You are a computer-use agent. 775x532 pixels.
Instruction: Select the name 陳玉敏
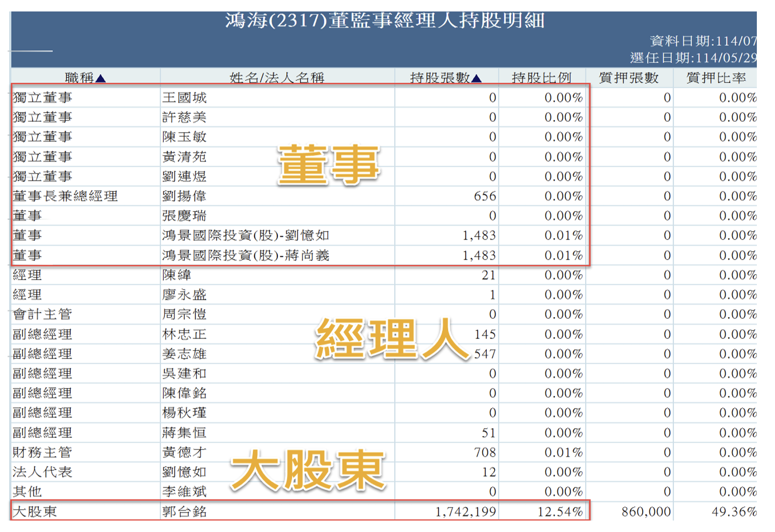click(x=184, y=137)
